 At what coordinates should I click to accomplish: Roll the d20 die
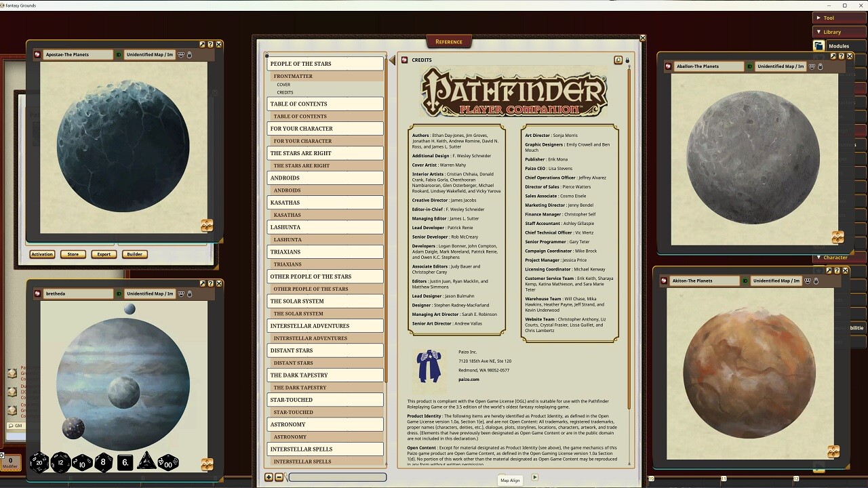(39, 463)
